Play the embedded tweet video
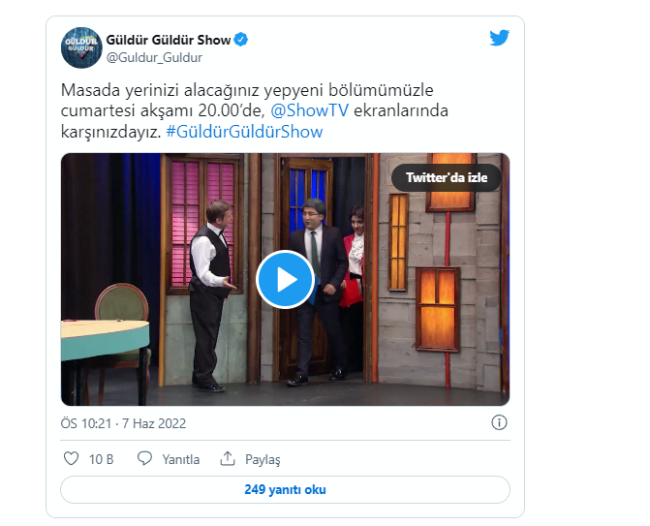The height and width of the screenshot is (526, 650). pos(285,279)
